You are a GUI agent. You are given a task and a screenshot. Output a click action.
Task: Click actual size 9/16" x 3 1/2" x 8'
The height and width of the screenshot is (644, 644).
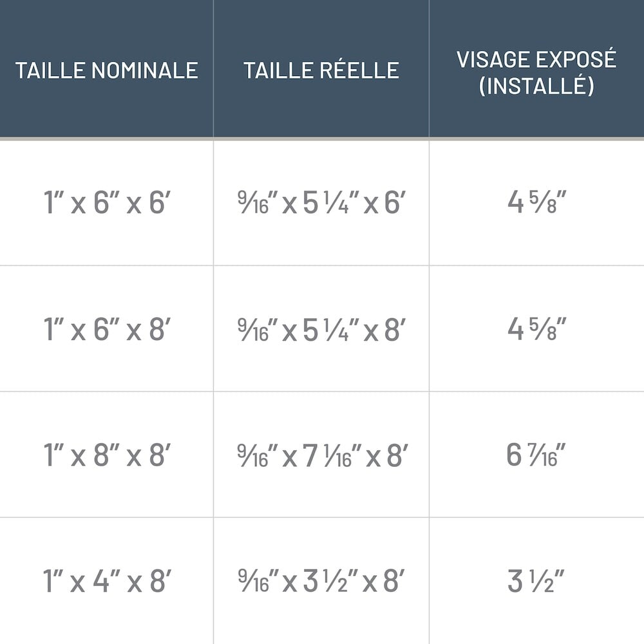(321, 582)
